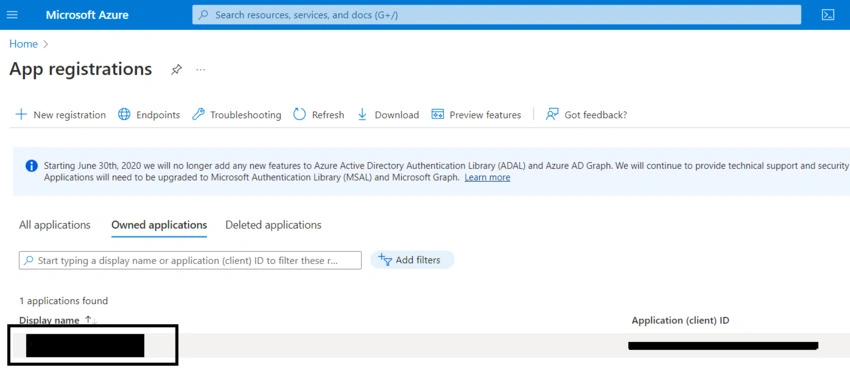Switch to the Deleted applications tab
The width and height of the screenshot is (850, 384).
click(x=273, y=225)
